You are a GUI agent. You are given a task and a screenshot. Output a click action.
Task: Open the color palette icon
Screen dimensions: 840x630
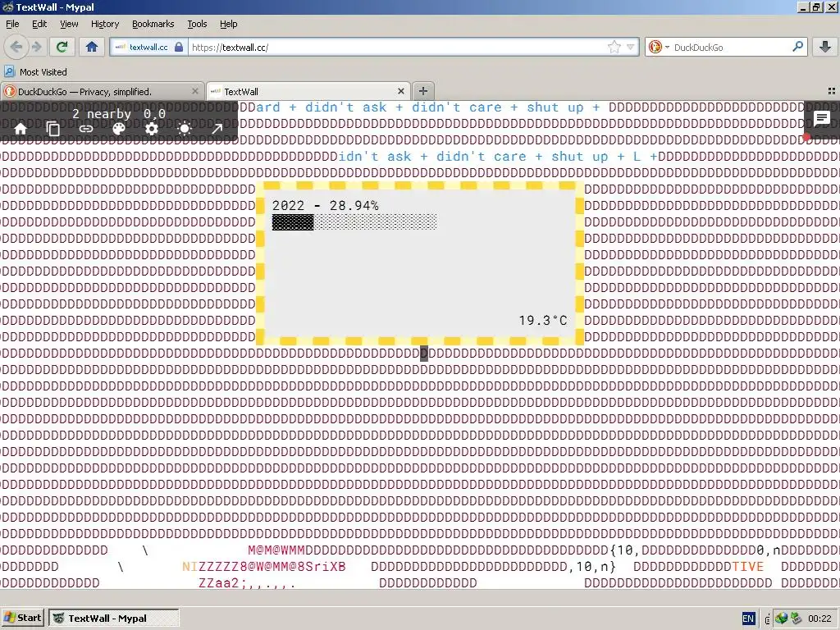[119, 129]
